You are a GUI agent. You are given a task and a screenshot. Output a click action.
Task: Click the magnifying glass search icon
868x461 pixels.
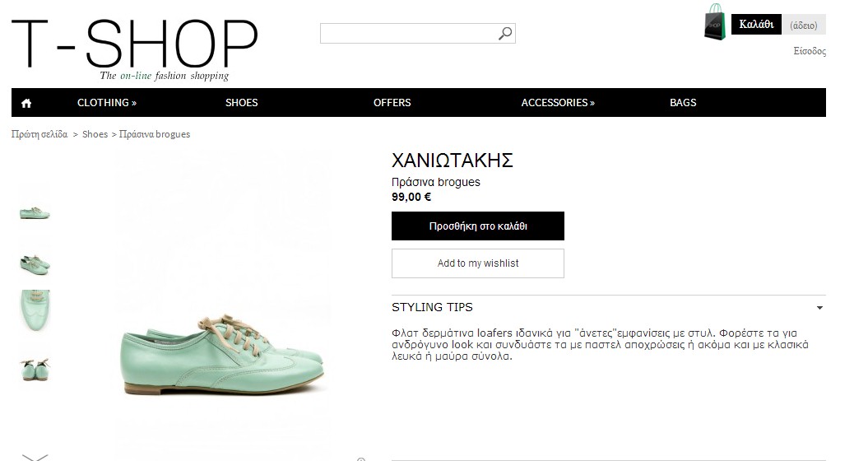coord(505,34)
